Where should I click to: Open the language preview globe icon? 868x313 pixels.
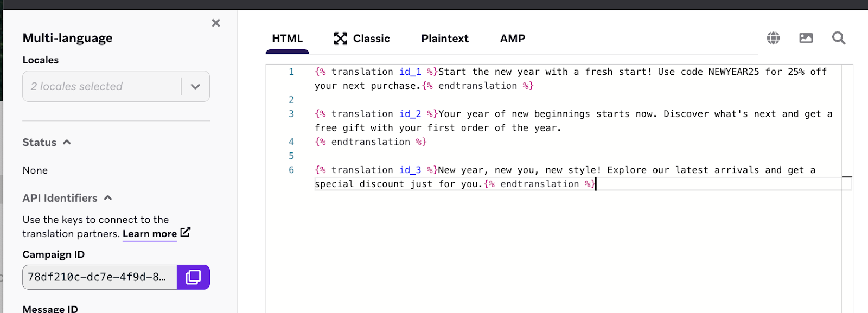773,38
